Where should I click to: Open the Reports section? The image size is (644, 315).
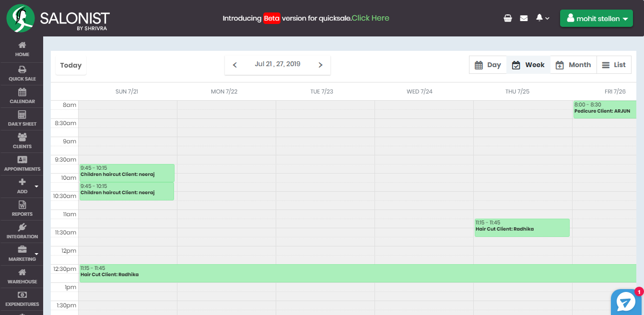[22, 208]
